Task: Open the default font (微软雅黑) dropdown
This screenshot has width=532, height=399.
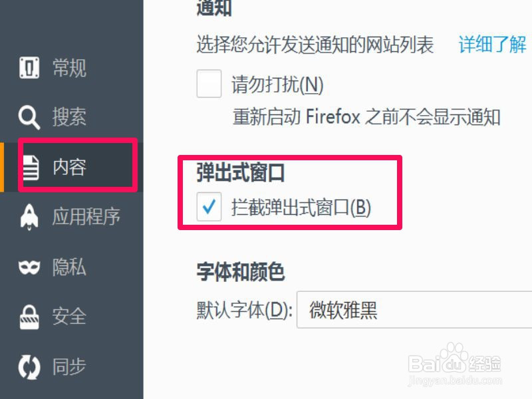Action: click(414, 309)
